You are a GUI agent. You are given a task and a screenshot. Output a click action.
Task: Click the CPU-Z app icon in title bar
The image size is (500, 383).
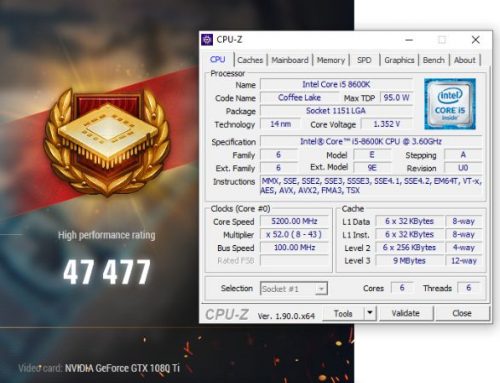tap(207, 40)
